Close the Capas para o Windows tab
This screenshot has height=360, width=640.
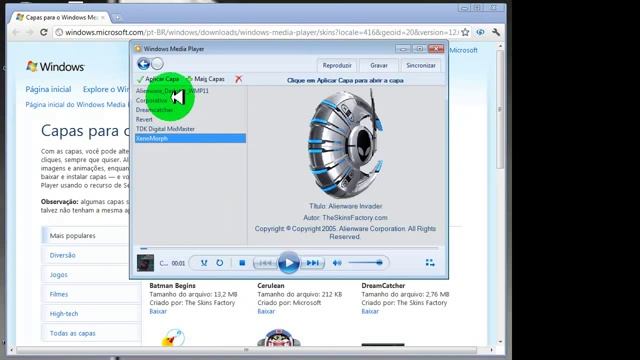pos(103,18)
